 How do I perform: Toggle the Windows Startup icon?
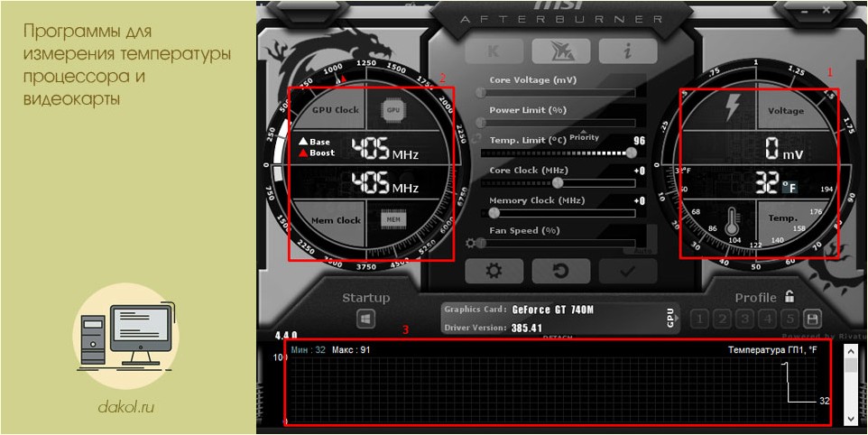[365, 319]
